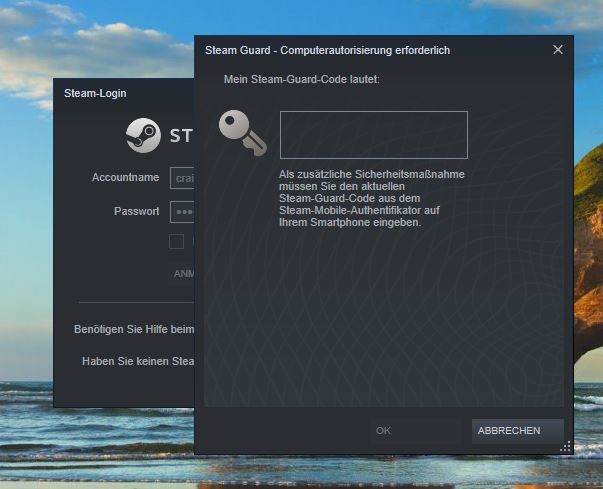Click the 'Accountname' label in Steam-Login
The image size is (603, 489).
pos(125,177)
